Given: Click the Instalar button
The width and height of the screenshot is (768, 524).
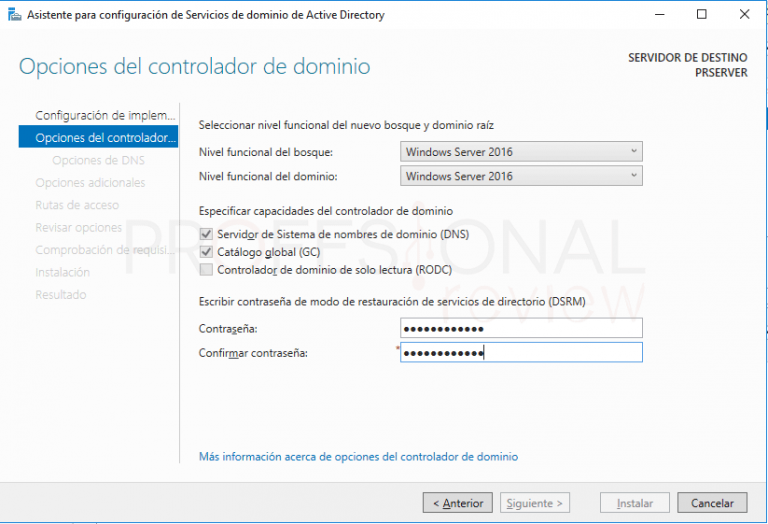Looking at the screenshot, I should coord(634,503).
